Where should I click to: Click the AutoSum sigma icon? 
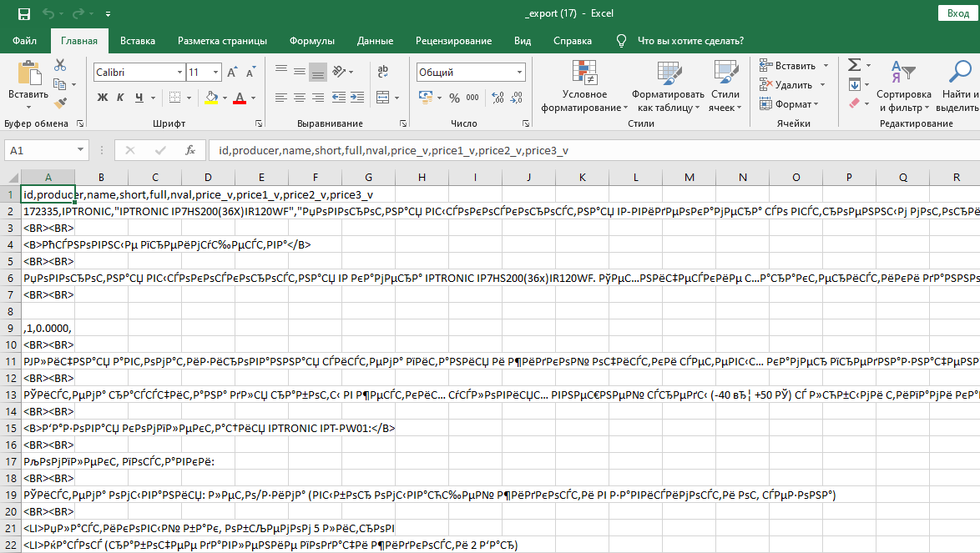pos(855,64)
